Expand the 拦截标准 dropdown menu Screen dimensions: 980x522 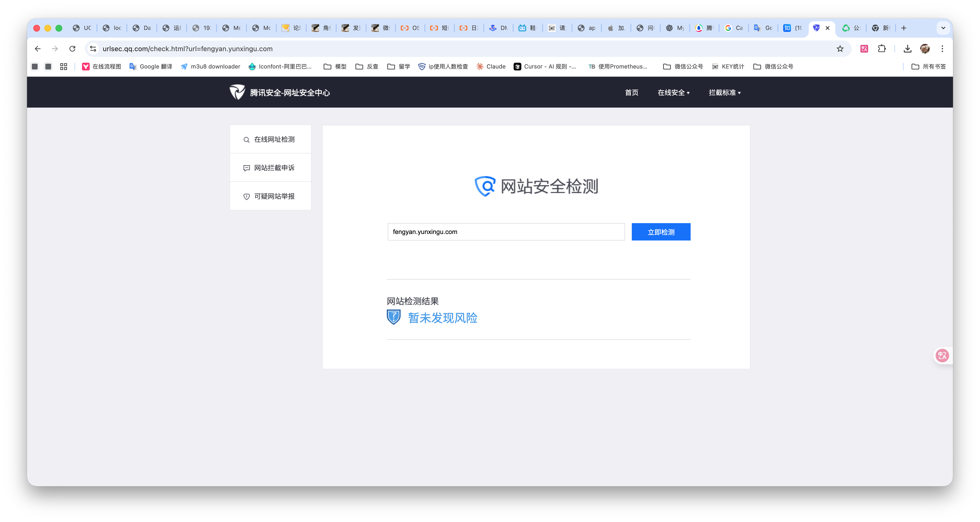point(724,93)
